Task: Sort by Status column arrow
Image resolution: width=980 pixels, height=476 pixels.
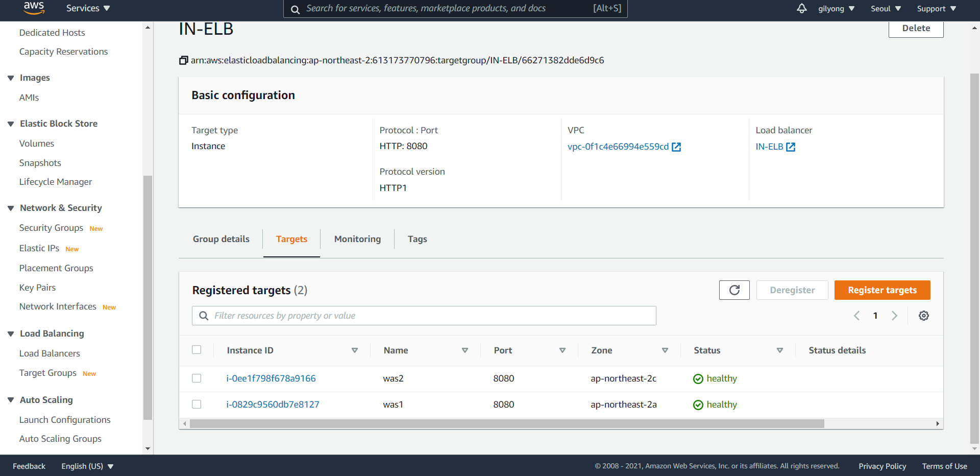Action: coord(780,350)
